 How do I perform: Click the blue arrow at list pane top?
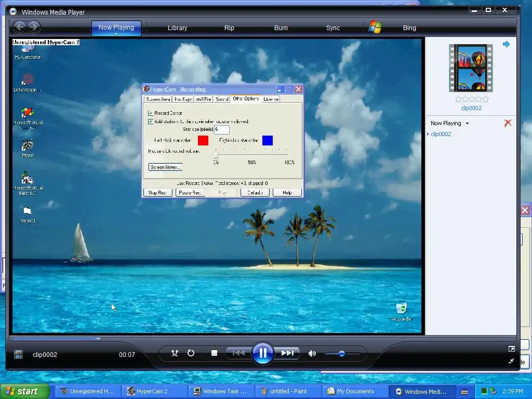pos(506,44)
